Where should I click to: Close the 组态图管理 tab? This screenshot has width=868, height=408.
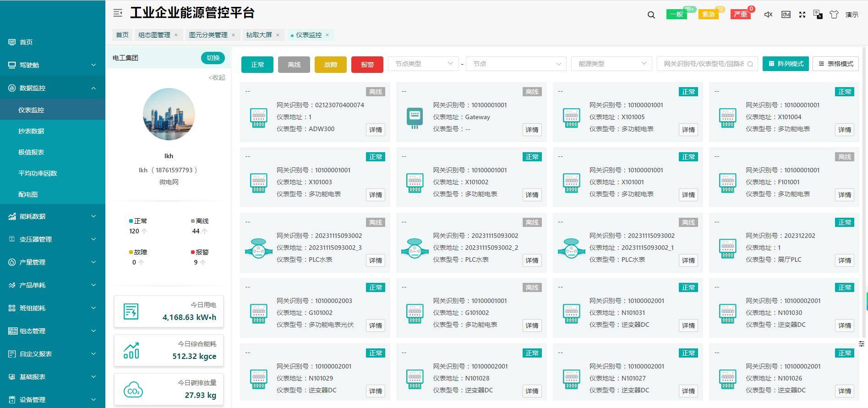[176, 35]
